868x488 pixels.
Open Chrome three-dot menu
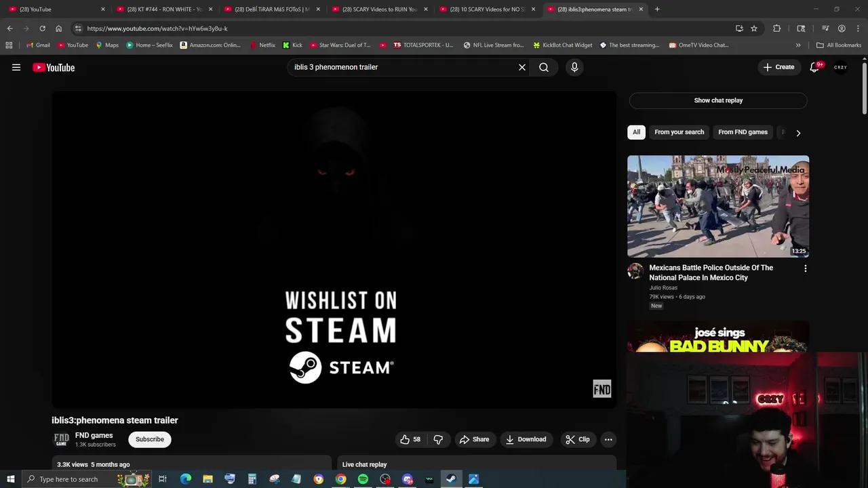(x=857, y=28)
